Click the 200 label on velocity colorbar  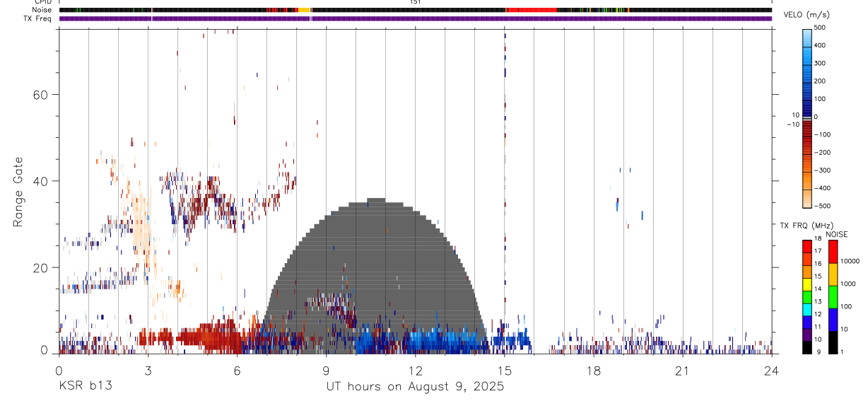[x=821, y=81]
